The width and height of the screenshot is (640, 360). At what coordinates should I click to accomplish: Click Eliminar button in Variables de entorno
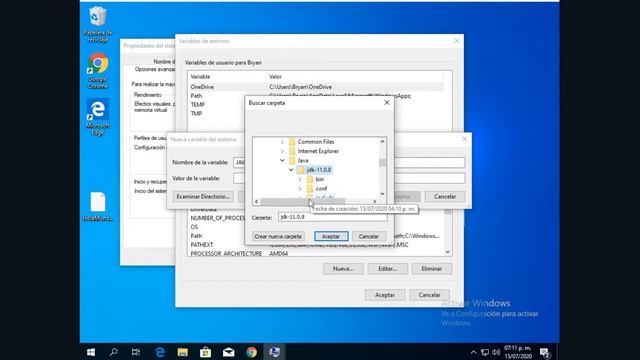click(x=431, y=269)
